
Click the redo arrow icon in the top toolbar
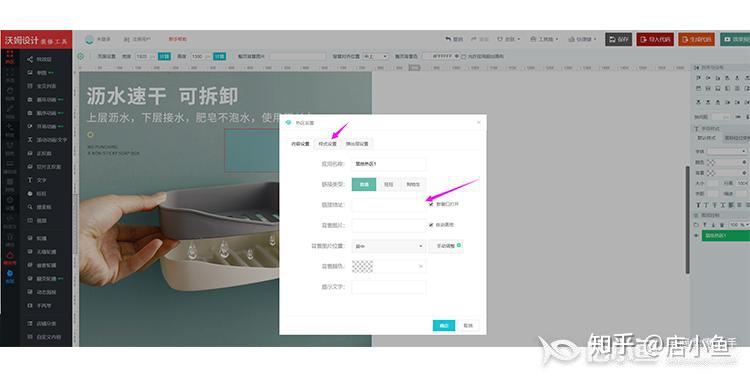(x=474, y=39)
